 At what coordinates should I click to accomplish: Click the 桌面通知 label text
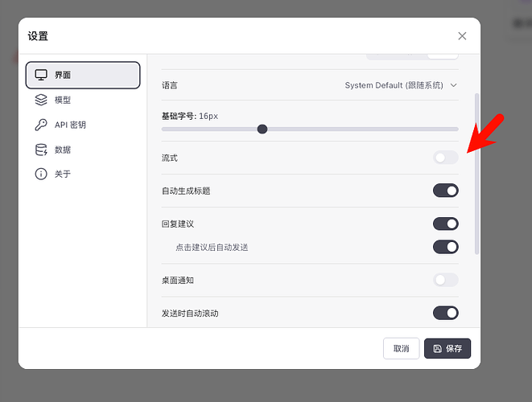click(178, 281)
